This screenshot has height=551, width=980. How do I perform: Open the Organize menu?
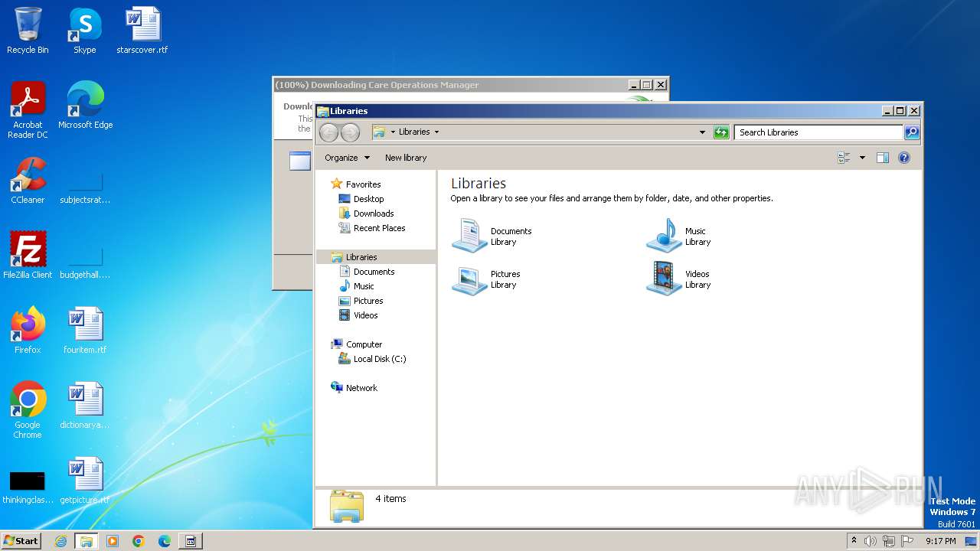(347, 158)
